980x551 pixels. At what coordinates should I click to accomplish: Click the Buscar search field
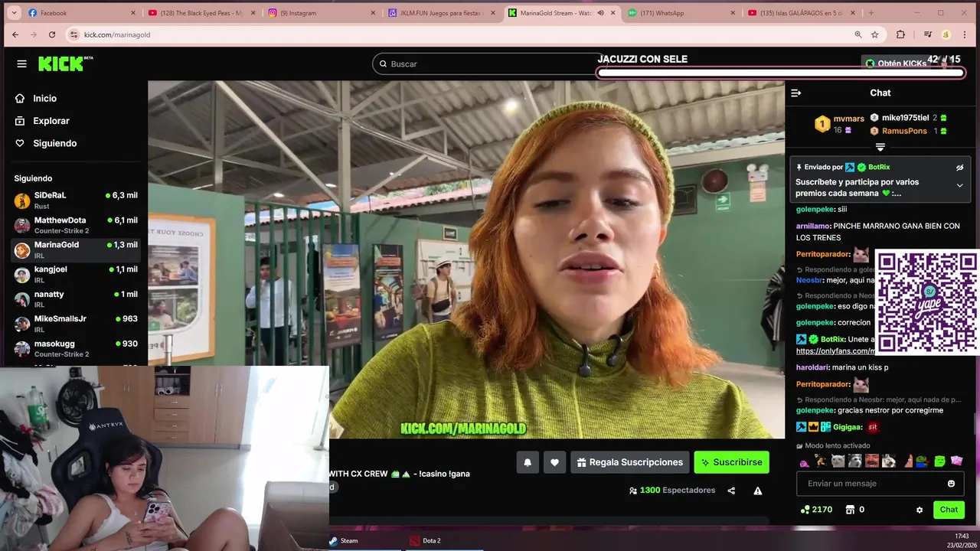[490, 64]
